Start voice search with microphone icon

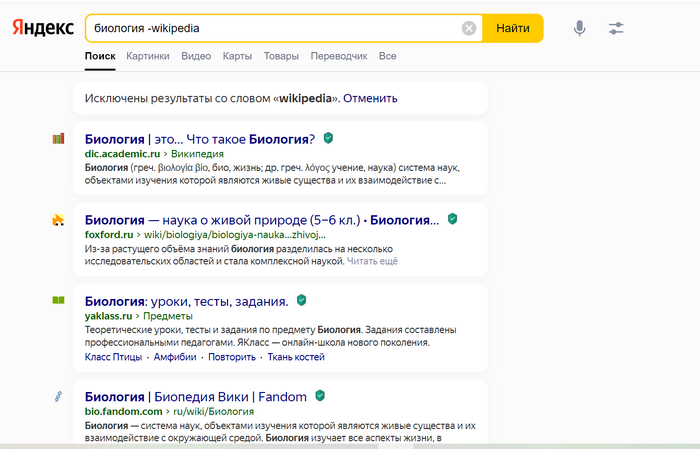579,28
